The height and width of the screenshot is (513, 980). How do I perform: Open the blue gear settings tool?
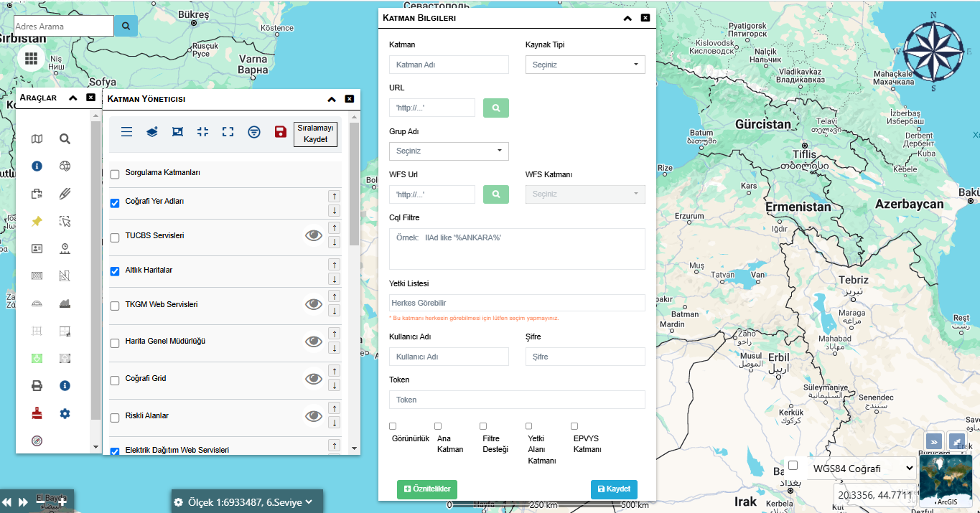pos(65,413)
